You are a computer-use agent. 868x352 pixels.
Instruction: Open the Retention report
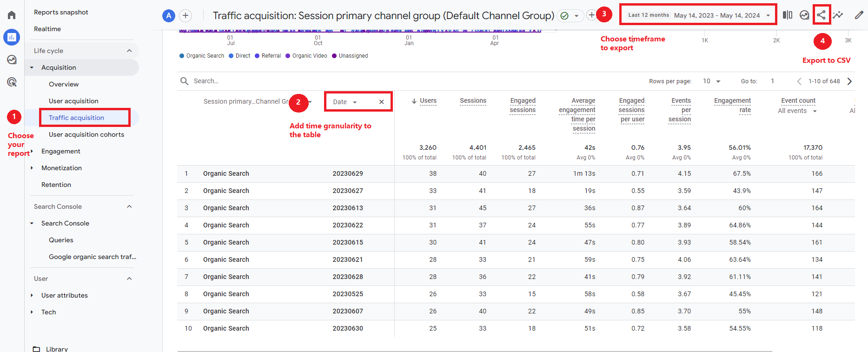[56, 185]
